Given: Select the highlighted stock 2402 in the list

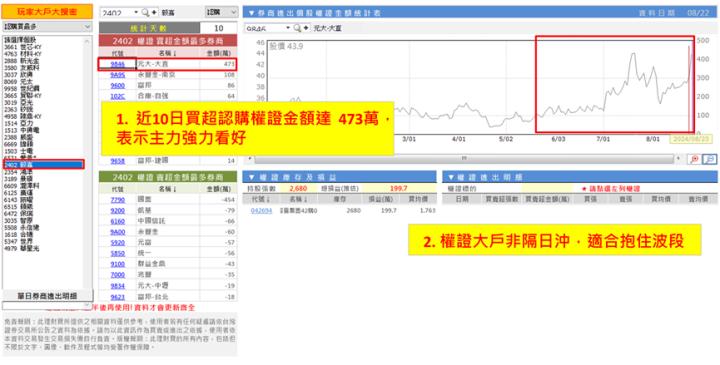Looking at the screenshot, I should click(44, 164).
